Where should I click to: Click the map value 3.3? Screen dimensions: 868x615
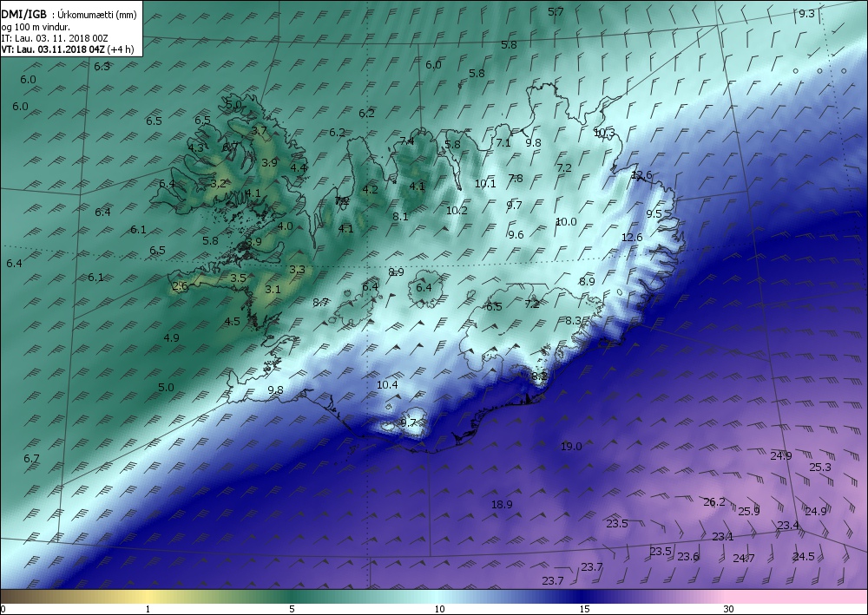click(297, 270)
